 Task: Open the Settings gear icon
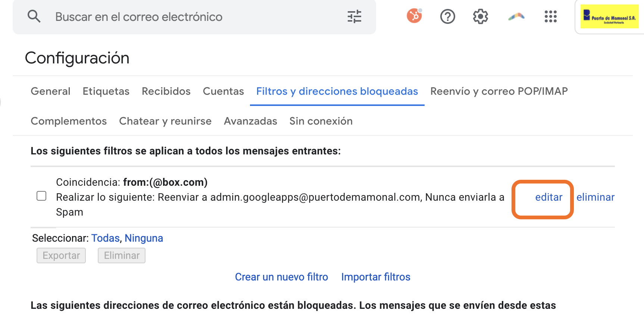click(x=480, y=16)
